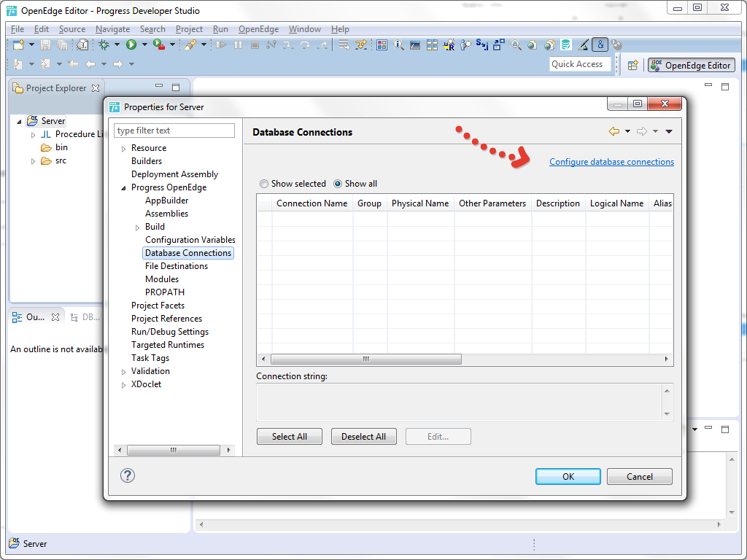Image resolution: width=747 pixels, height=560 pixels.
Task: Minimize the Project Explorer panel
Action: pyautogui.click(x=159, y=87)
